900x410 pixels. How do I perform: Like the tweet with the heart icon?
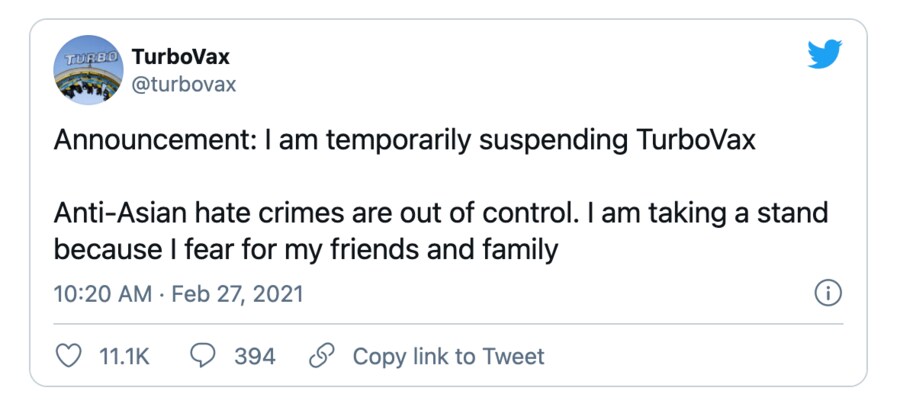68,356
